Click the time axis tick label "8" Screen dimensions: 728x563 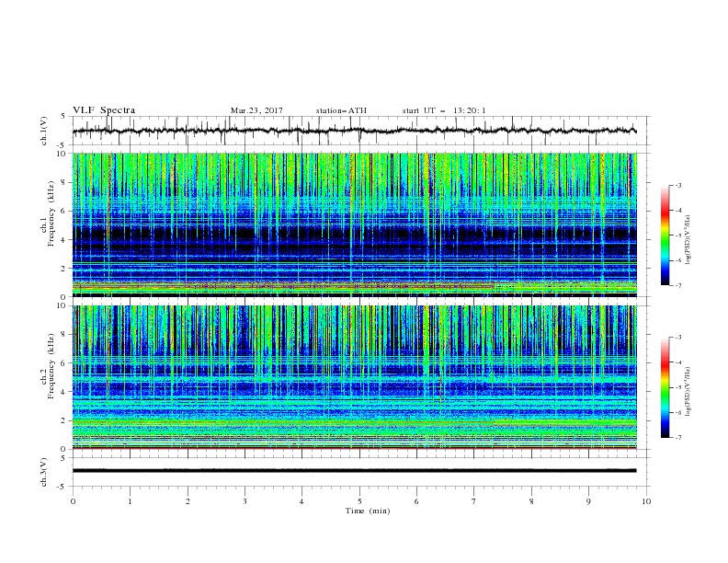point(531,501)
